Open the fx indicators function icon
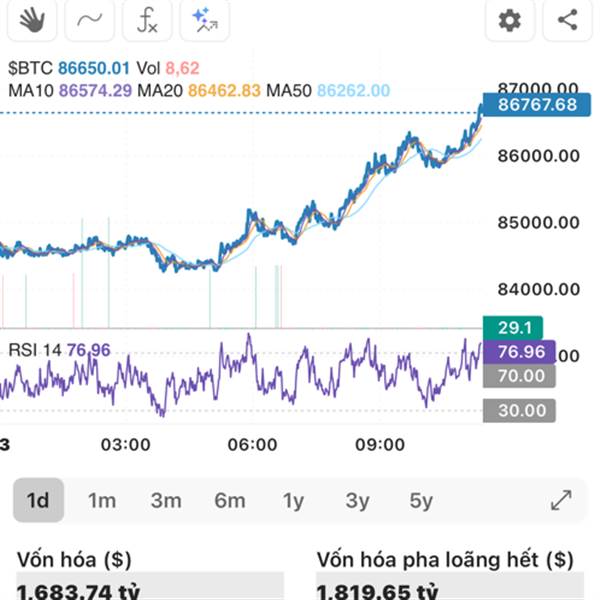 pyautogui.click(x=147, y=19)
